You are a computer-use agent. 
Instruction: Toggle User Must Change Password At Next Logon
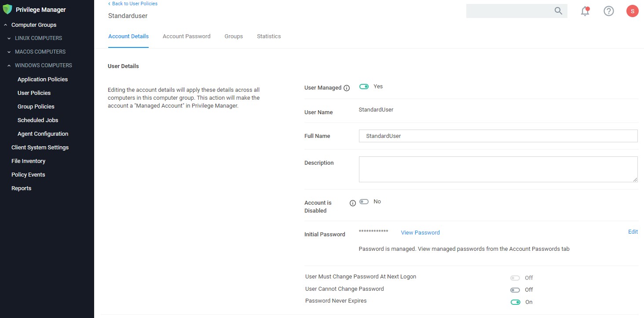point(515,278)
